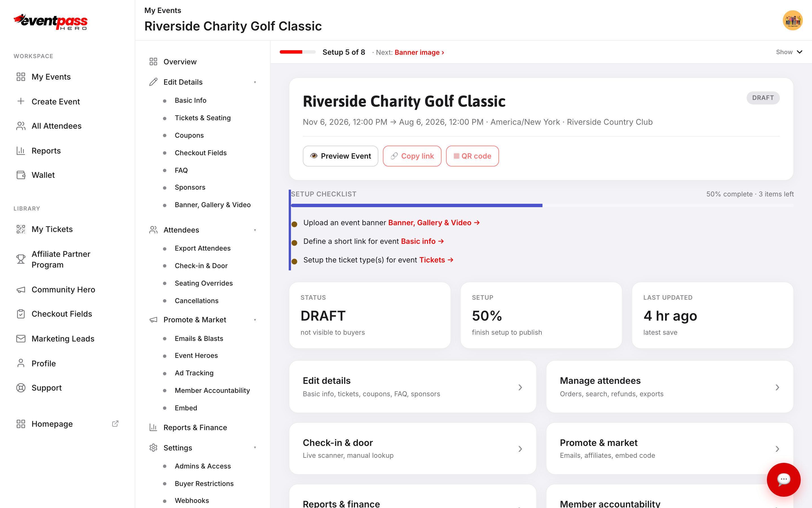Go to Buyer Restrictions
The width and height of the screenshot is (812, 508).
tap(204, 483)
